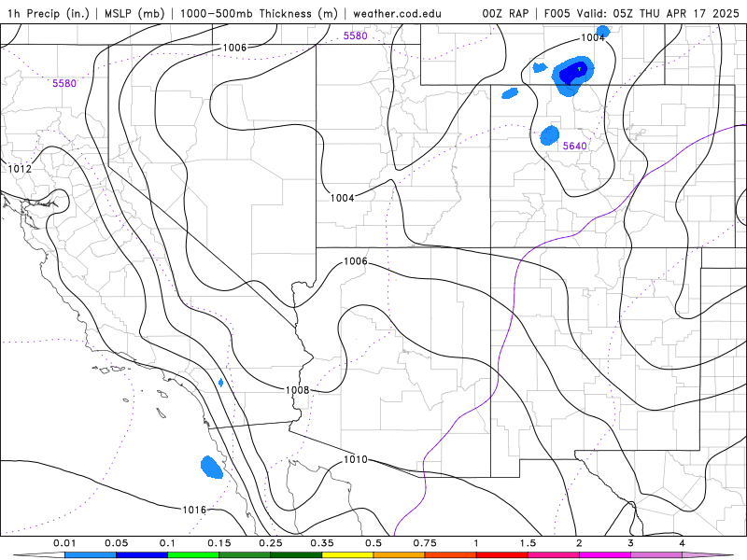This screenshot has width=747, height=560.
Task: Click the 'MSLP (mb)' header label
Action: coord(134,13)
